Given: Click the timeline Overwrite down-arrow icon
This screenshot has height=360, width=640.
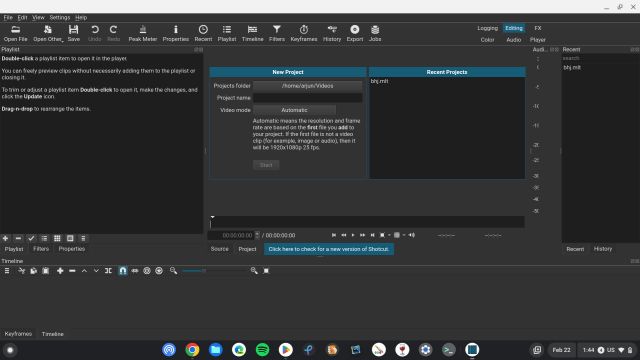Looking at the screenshot, I should pyautogui.click(x=96, y=271).
